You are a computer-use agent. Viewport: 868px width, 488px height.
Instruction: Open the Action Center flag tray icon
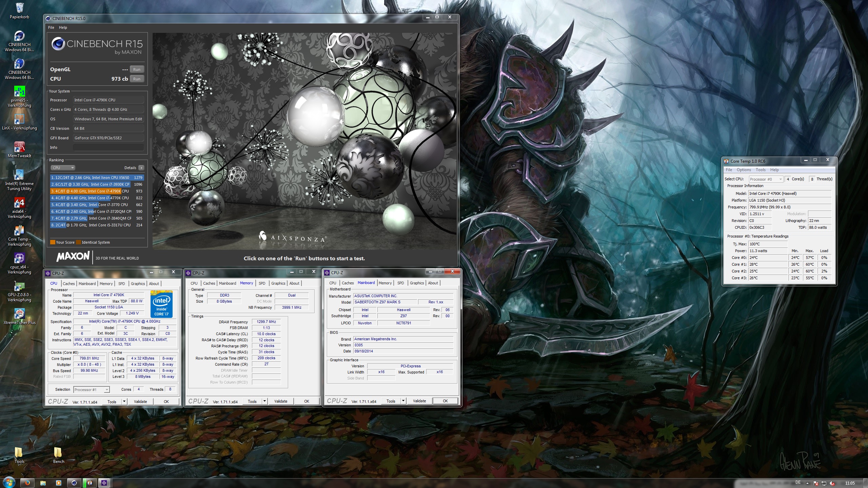(x=815, y=483)
